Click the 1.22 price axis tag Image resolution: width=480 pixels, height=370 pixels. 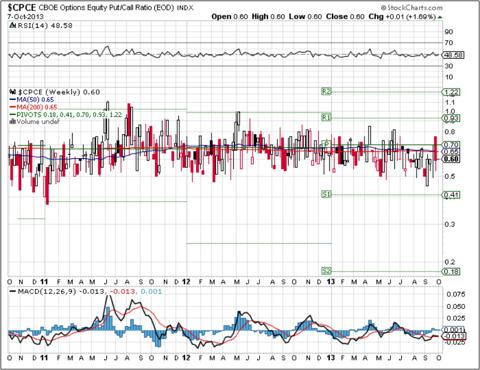pos(451,92)
